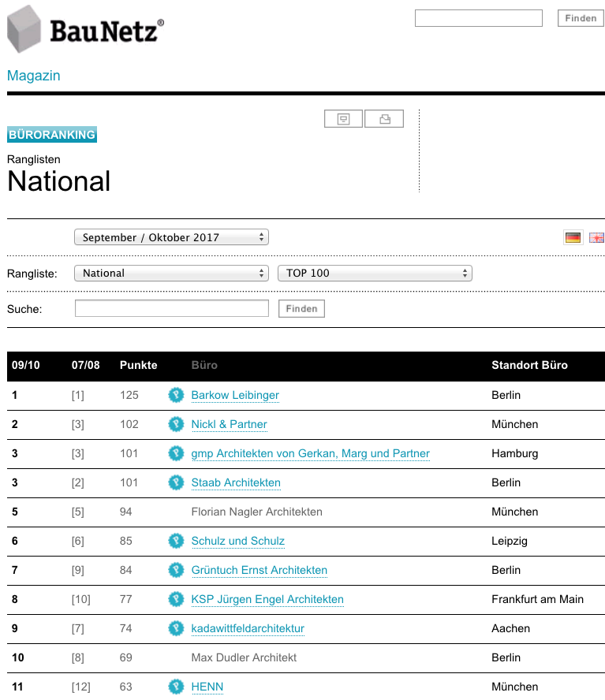The image size is (605, 700).
Task: Switch language via German flag icon
Action: [573, 237]
